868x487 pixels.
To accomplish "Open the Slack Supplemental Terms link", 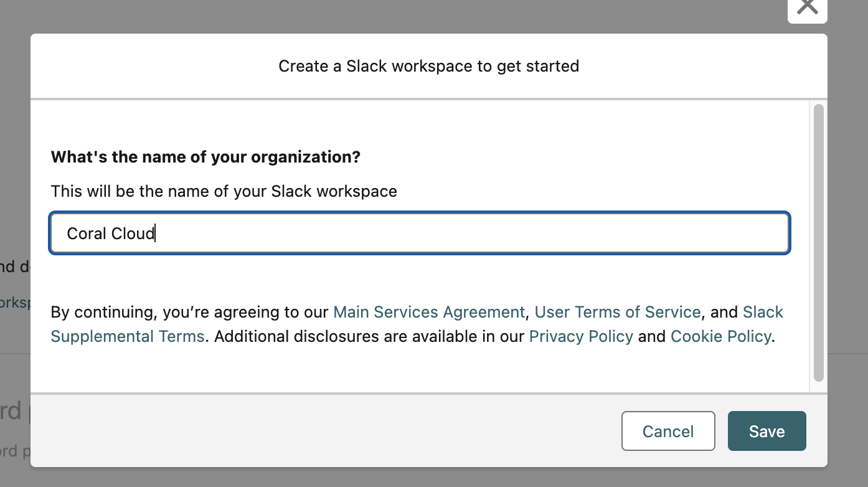I will (128, 337).
